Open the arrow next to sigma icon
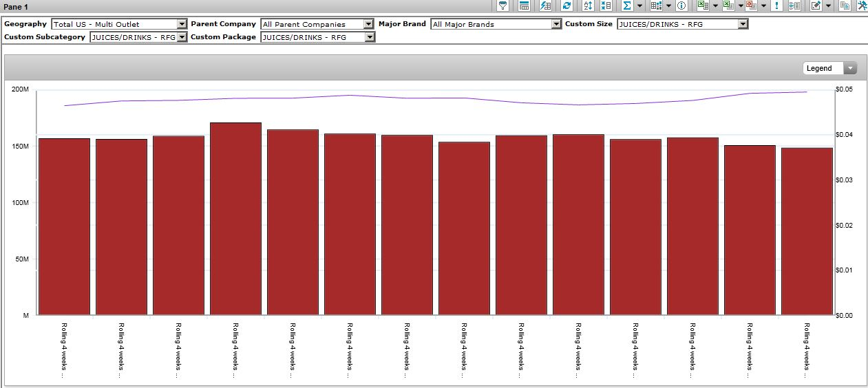The width and height of the screenshot is (868, 388). [639, 6]
